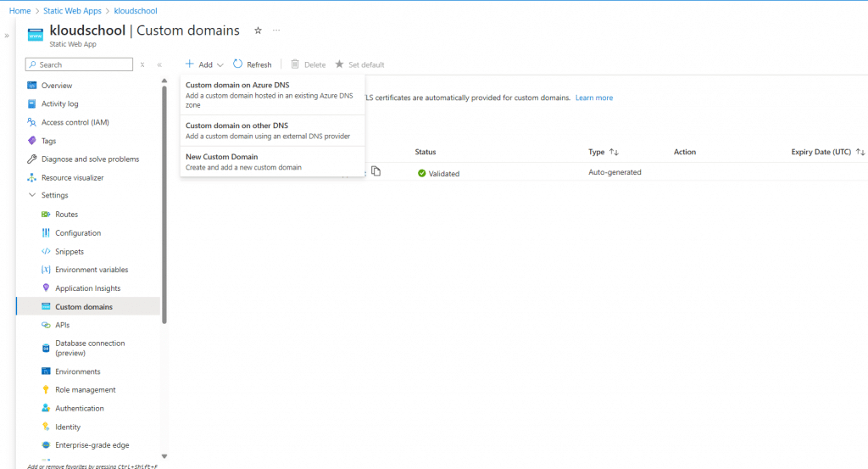
Task: Sort the table by the Type column
Action: coord(614,152)
